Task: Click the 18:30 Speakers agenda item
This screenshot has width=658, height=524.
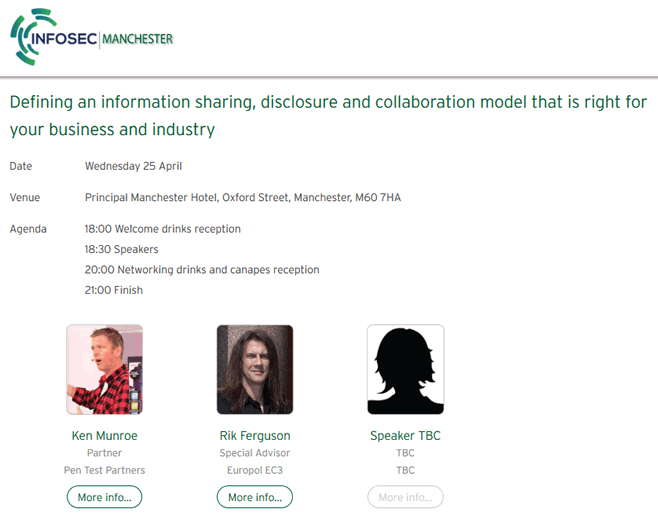Action: pyautogui.click(x=121, y=249)
